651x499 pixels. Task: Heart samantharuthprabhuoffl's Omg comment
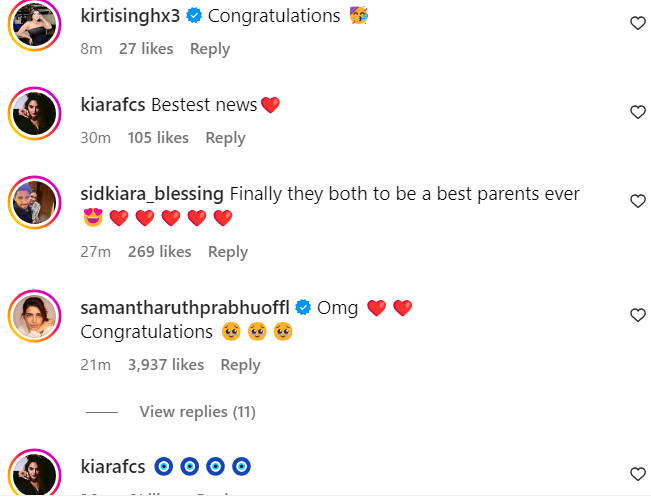637,315
